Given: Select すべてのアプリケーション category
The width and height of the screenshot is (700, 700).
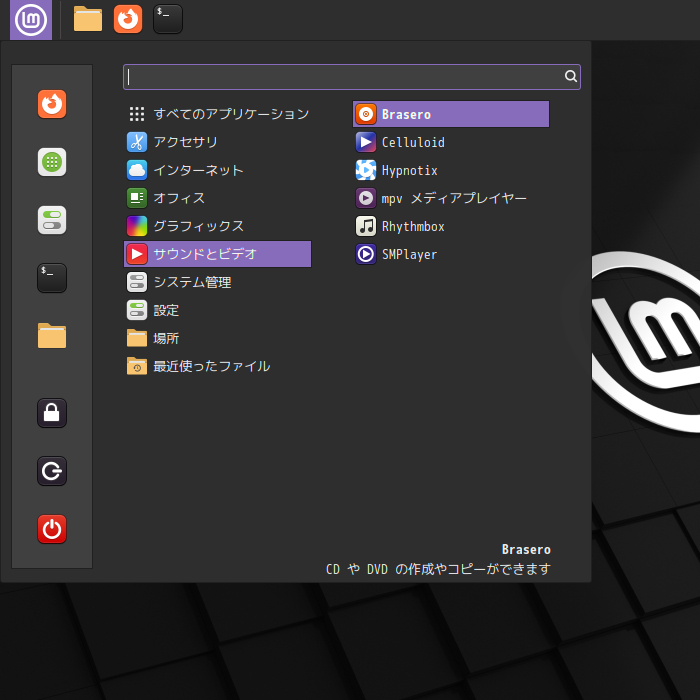Looking at the screenshot, I should pyautogui.click(x=230, y=114).
